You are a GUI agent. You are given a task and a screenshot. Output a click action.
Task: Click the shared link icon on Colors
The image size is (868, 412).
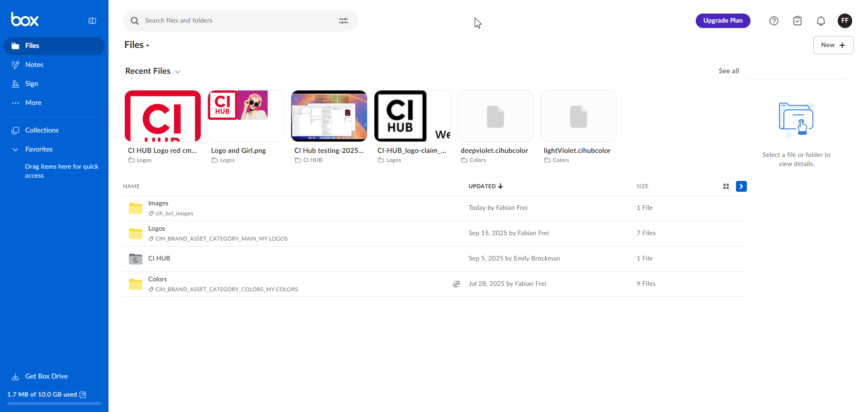457,284
